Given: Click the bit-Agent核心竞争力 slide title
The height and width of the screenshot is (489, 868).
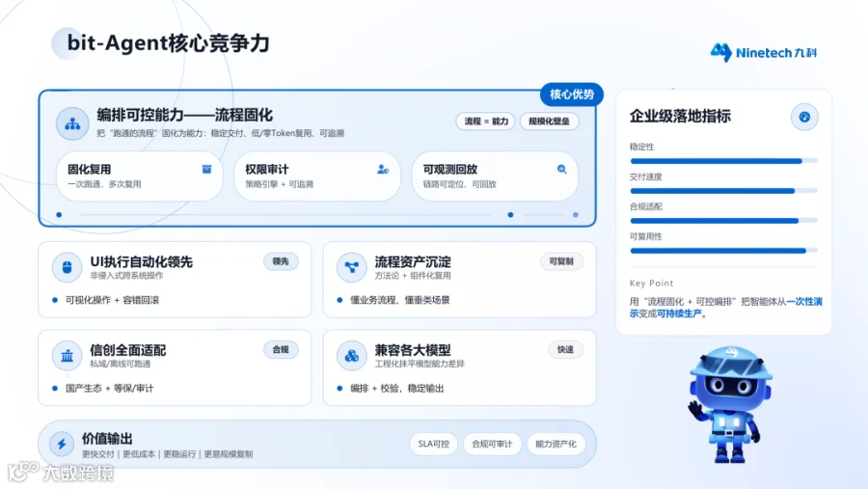Looking at the screenshot, I should pos(168,43).
